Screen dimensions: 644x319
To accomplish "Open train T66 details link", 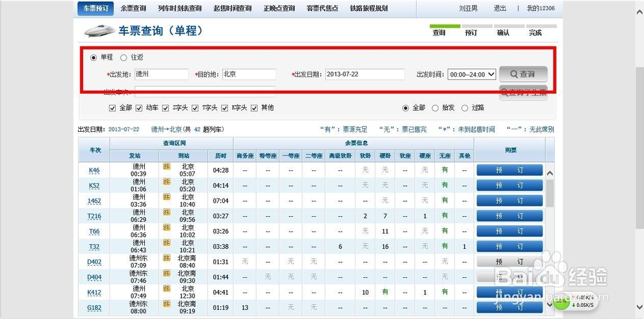I will click(x=94, y=232).
